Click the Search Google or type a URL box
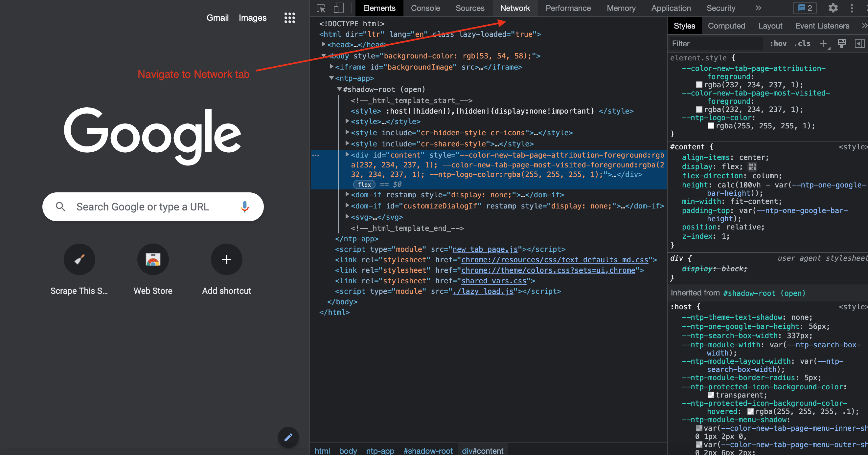This screenshot has width=868, height=455. click(x=153, y=206)
